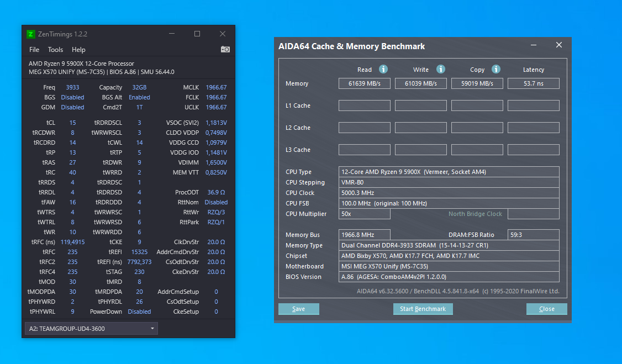Viewport: 622px width, 364px height.
Task: Click the Read info icon in AIDA64
Action: point(383,69)
